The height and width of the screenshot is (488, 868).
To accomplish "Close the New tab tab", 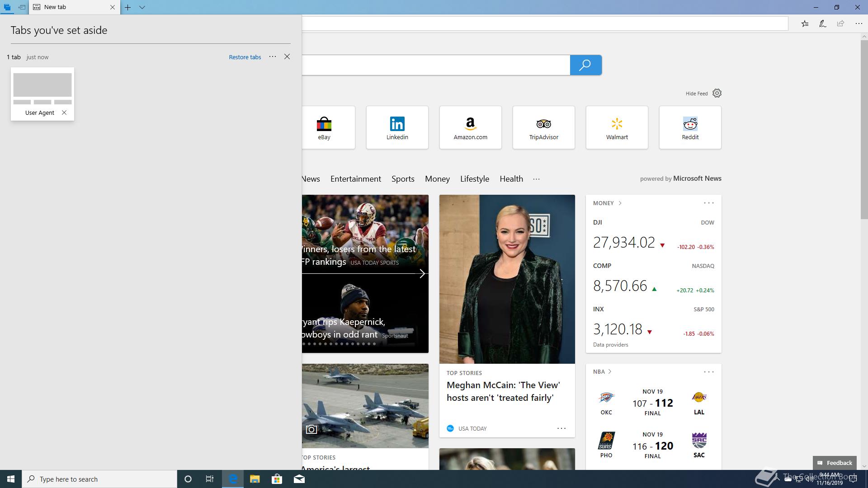I will [x=113, y=7].
